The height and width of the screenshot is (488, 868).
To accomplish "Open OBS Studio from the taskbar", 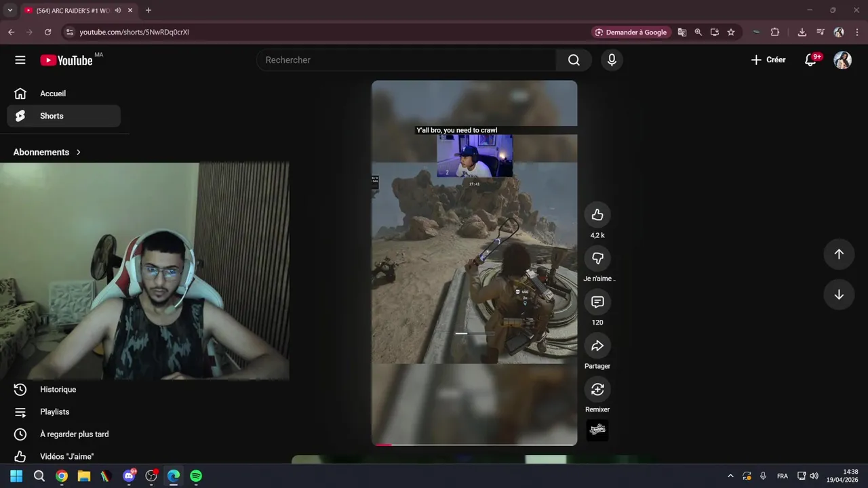I will tap(151, 476).
